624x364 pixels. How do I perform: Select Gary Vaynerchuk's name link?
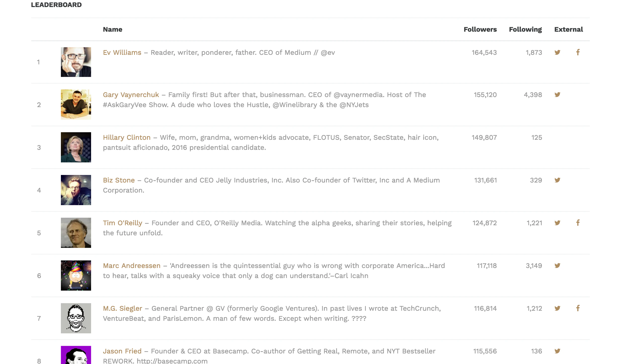tap(131, 95)
